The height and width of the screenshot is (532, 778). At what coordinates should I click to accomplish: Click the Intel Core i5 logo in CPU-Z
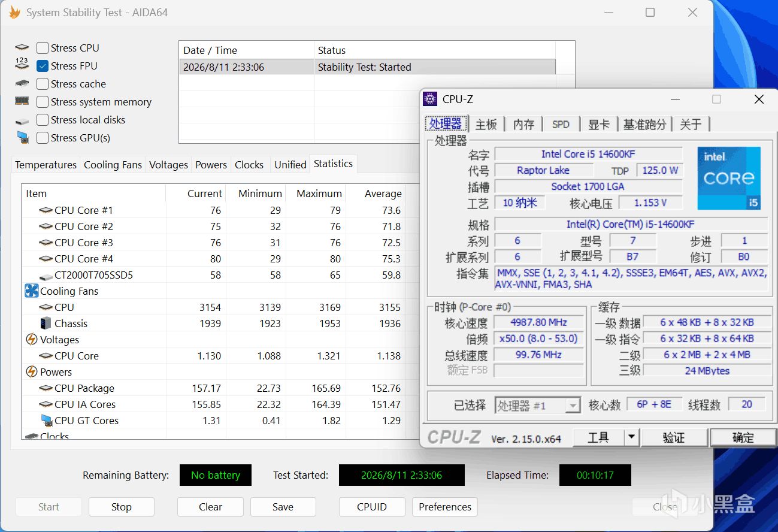pyautogui.click(x=729, y=178)
